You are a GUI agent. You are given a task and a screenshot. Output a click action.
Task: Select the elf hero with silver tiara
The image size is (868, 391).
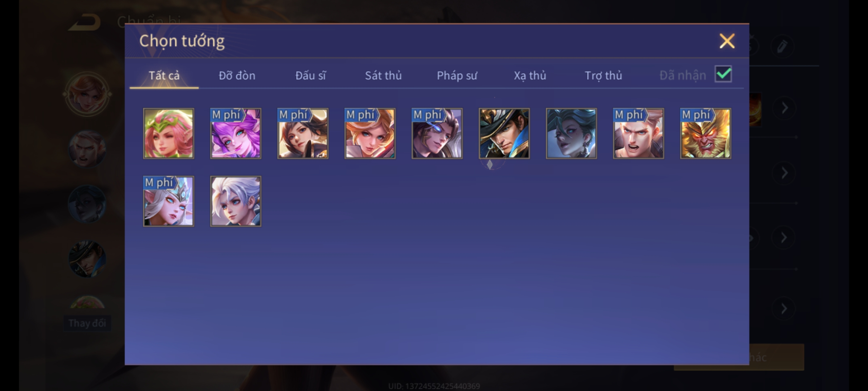[169, 201]
